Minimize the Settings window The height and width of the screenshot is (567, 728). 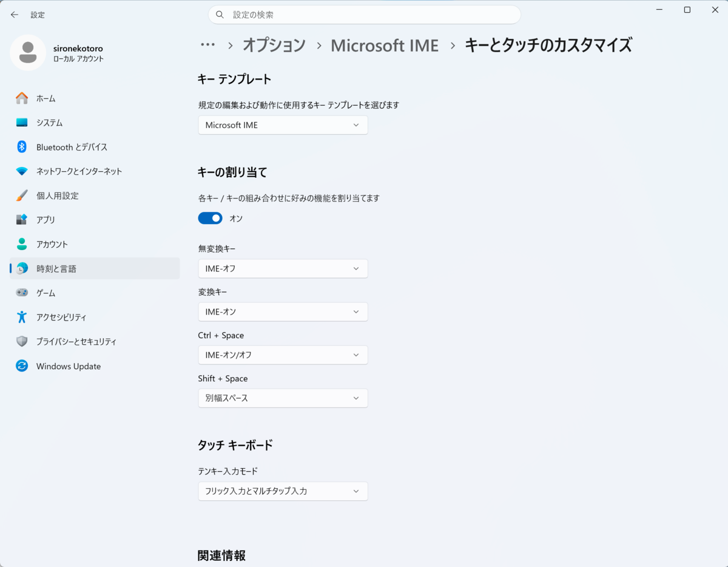coord(659,10)
